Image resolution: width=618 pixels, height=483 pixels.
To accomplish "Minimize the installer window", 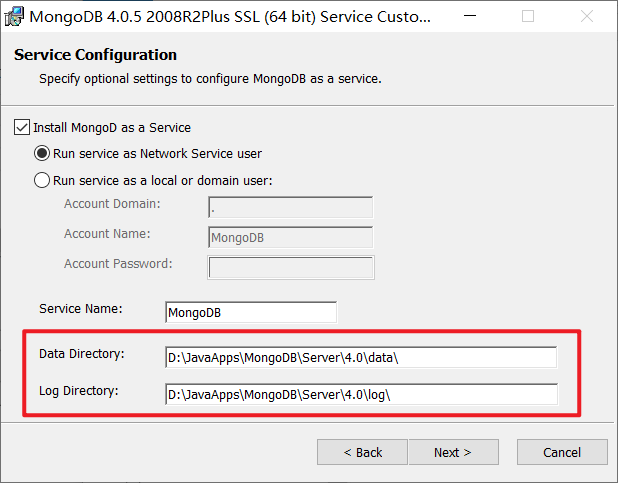I will pyautogui.click(x=470, y=16).
